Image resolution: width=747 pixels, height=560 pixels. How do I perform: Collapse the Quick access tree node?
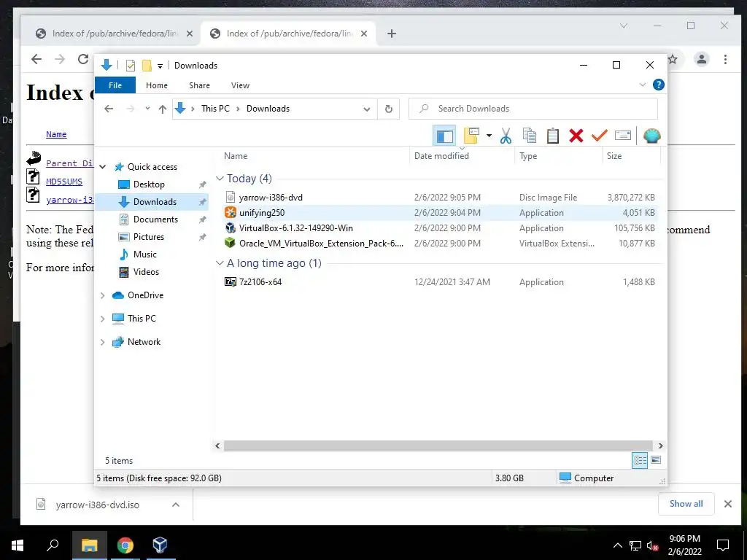pyautogui.click(x=102, y=167)
